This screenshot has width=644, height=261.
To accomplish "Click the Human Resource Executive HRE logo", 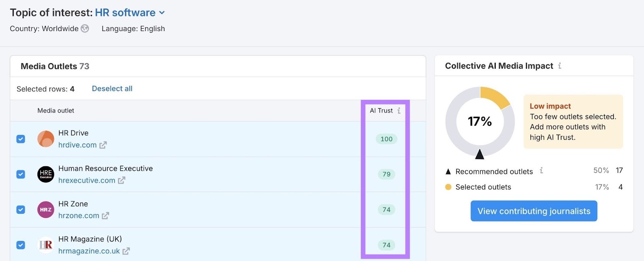I will tap(45, 174).
